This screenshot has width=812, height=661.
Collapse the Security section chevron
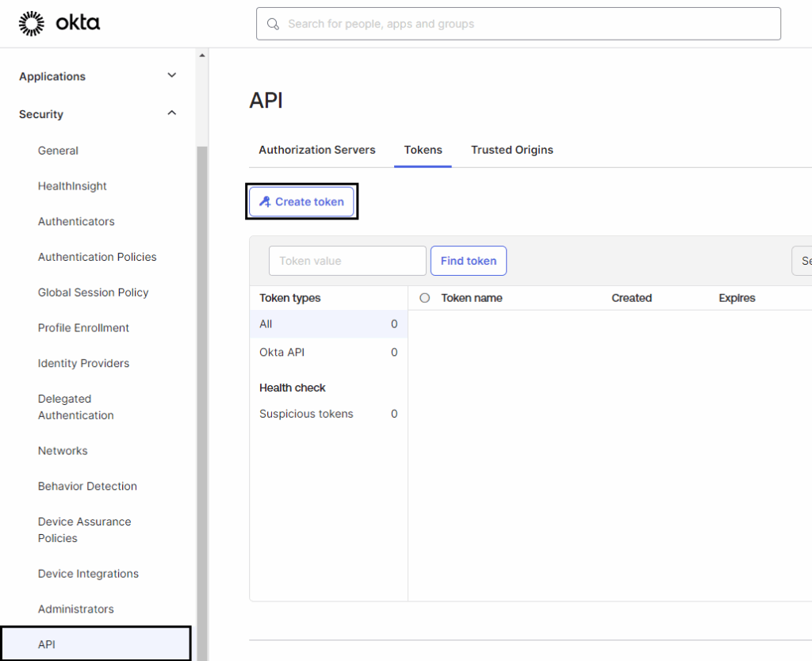[172, 113]
